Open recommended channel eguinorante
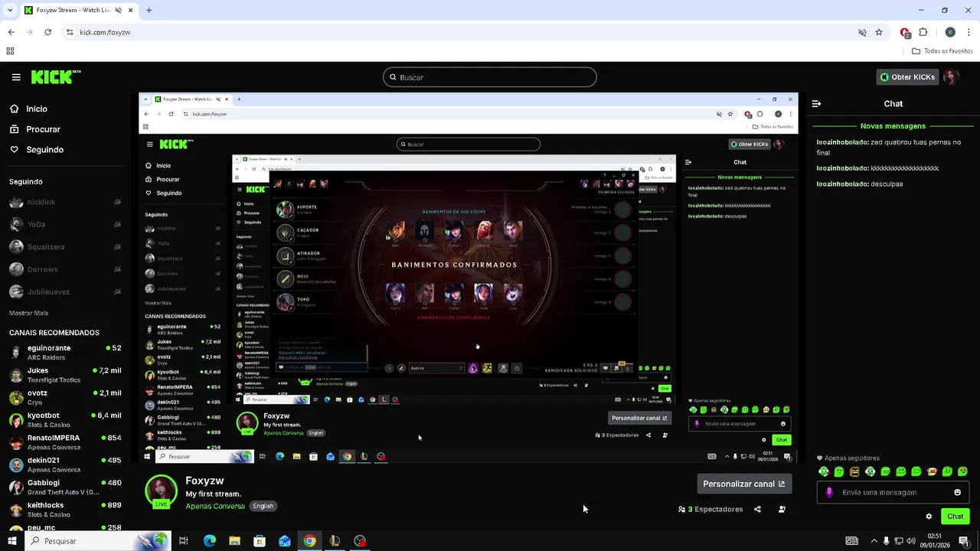The height and width of the screenshot is (551, 980). 65,352
